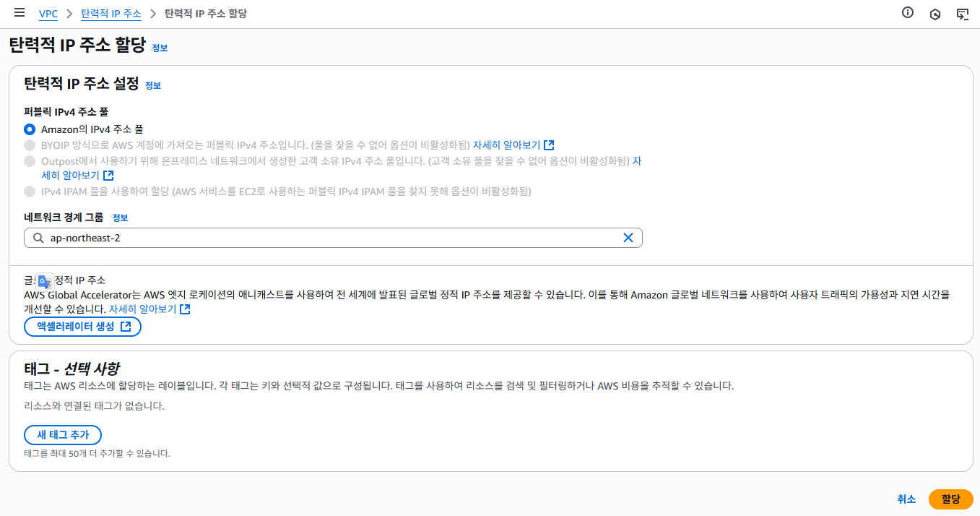Click the orange 할당 button
This screenshot has height=516, width=980.
tap(951, 499)
